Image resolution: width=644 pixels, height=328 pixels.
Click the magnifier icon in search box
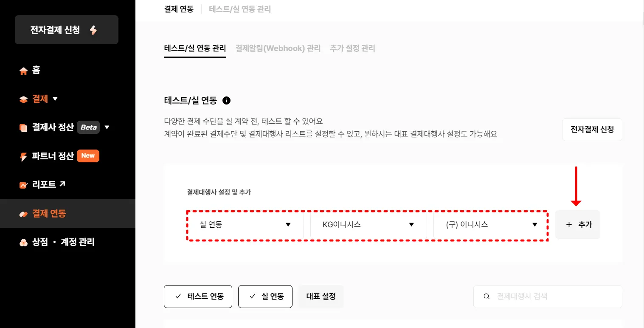point(487,297)
